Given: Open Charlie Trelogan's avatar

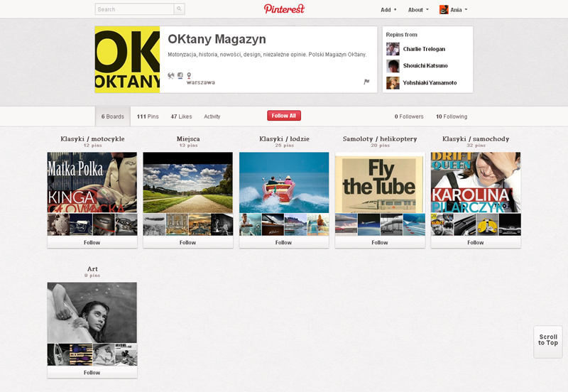Looking at the screenshot, I should pyautogui.click(x=393, y=49).
